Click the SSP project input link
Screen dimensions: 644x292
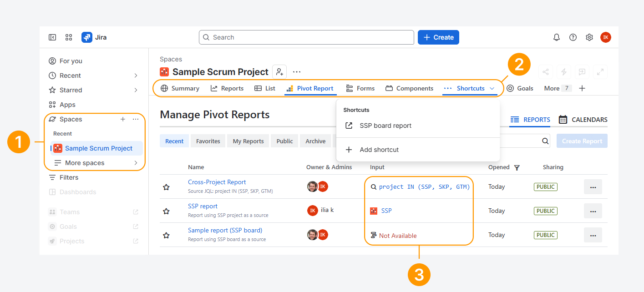pos(386,211)
